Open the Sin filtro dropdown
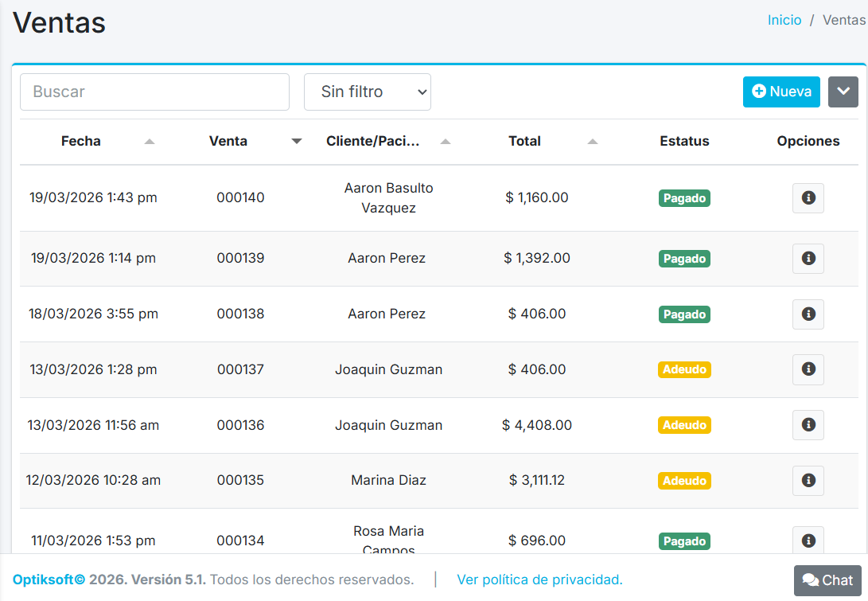Viewport: 868px width, 601px height. 367,92
